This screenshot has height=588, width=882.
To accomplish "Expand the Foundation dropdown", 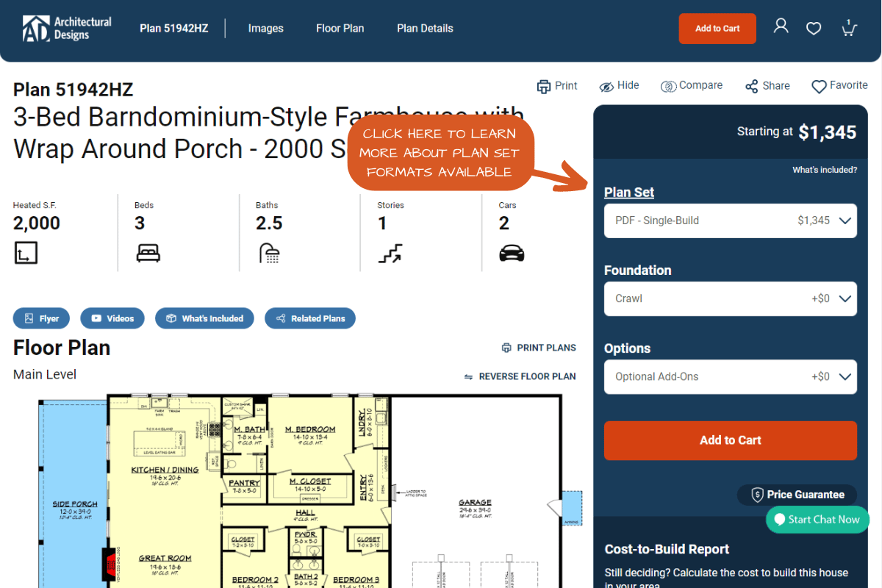I will (731, 298).
